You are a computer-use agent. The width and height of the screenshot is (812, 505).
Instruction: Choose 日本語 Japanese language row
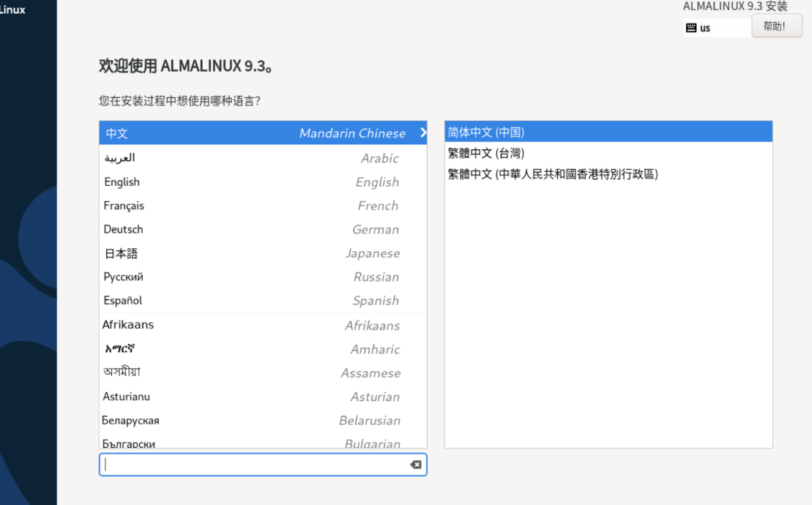pyautogui.click(x=263, y=253)
